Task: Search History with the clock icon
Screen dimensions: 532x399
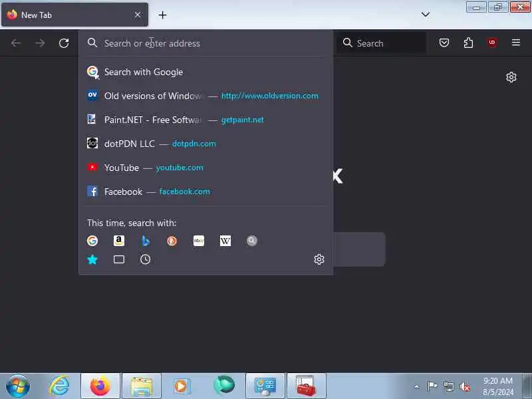Action: tap(145, 259)
